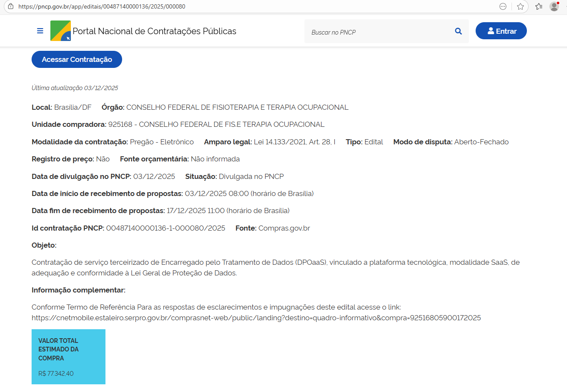Click Portal Nacional de Contratações Públicas title

pyautogui.click(x=154, y=31)
